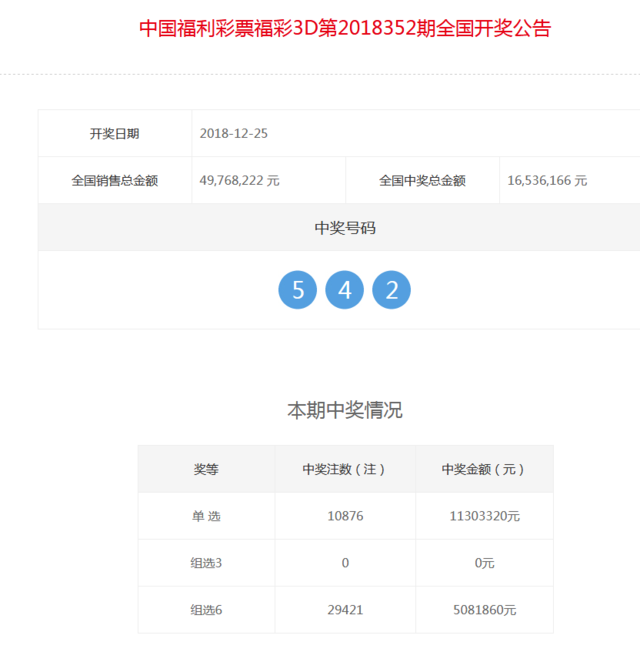
Task: Select the 中奖金额（元） column header
Action: (484, 469)
